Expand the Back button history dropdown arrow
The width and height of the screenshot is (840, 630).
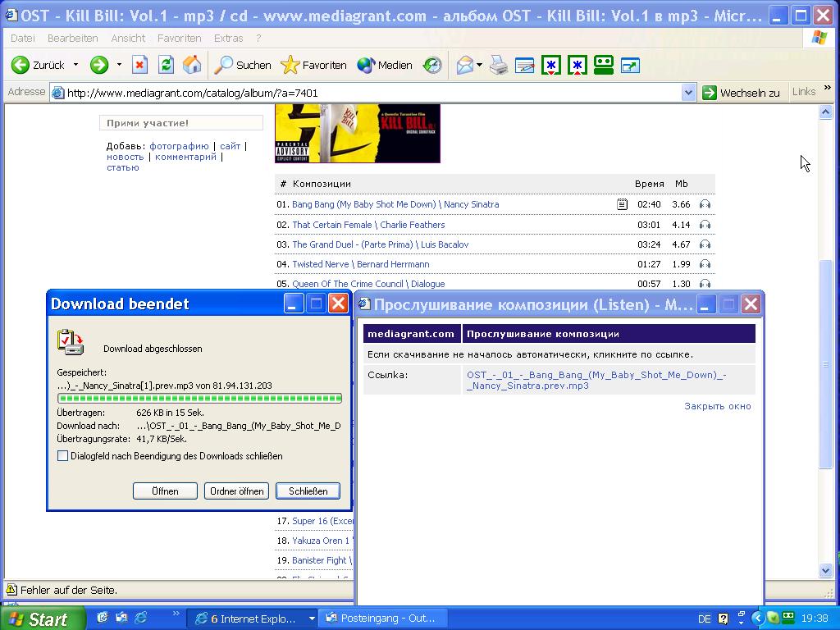[x=75, y=65]
